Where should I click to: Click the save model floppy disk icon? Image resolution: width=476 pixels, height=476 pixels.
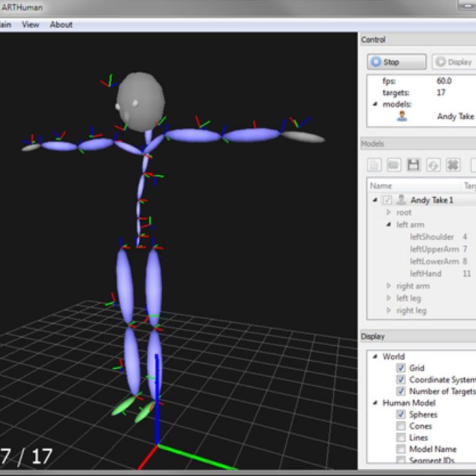pyautogui.click(x=413, y=165)
